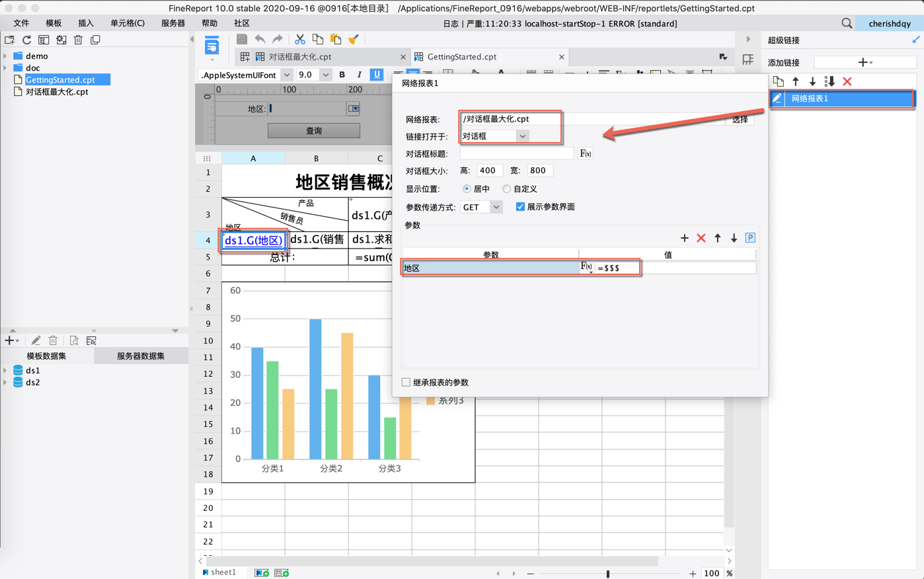Edit the selected dataset with pencil icon
This screenshot has height=579, width=924.
point(36,340)
